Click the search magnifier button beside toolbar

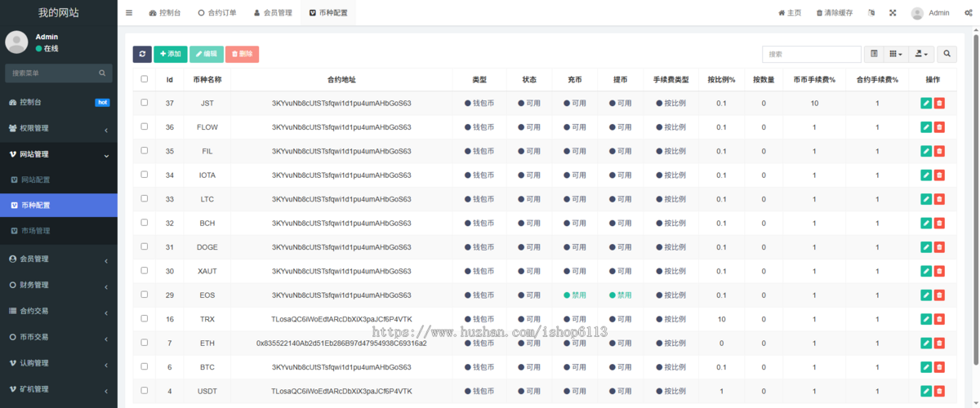click(x=947, y=54)
